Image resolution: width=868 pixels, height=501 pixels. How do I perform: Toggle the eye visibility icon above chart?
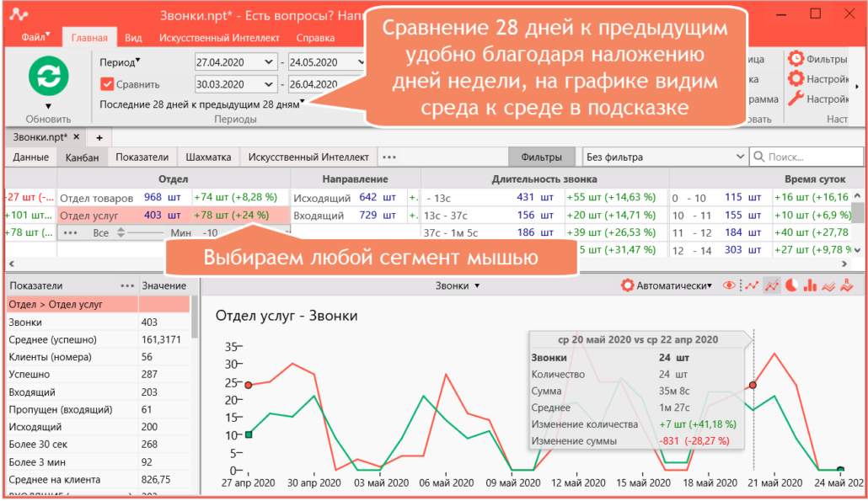tap(729, 285)
